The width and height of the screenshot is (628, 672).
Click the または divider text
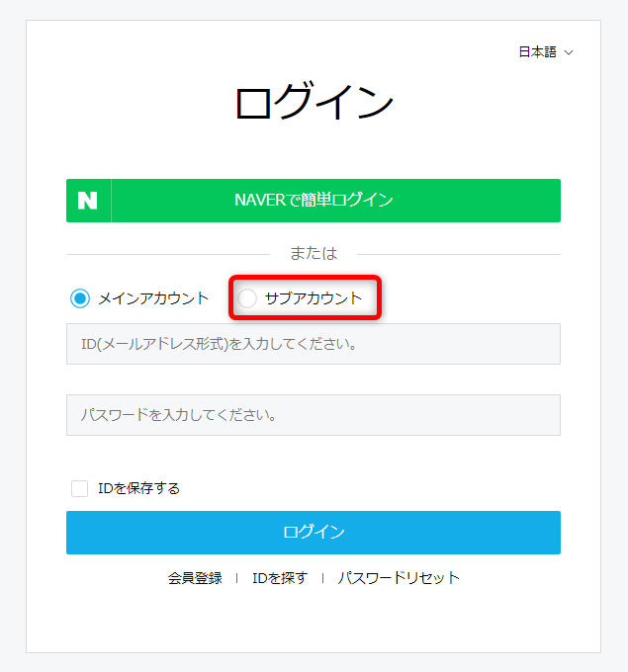(x=314, y=254)
